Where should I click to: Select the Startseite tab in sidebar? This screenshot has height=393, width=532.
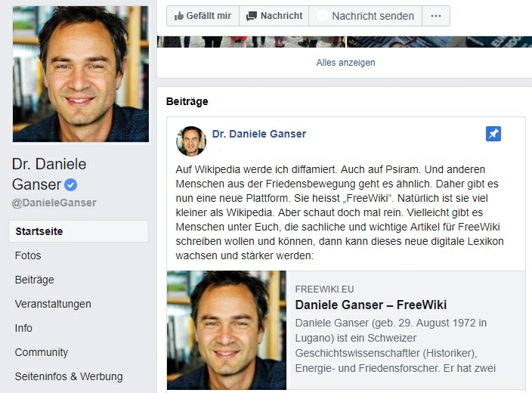[79, 231]
